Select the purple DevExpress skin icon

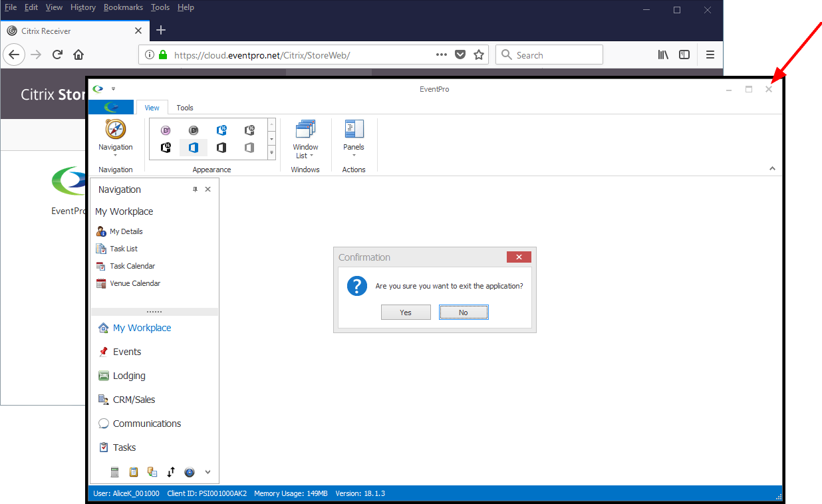click(x=166, y=130)
